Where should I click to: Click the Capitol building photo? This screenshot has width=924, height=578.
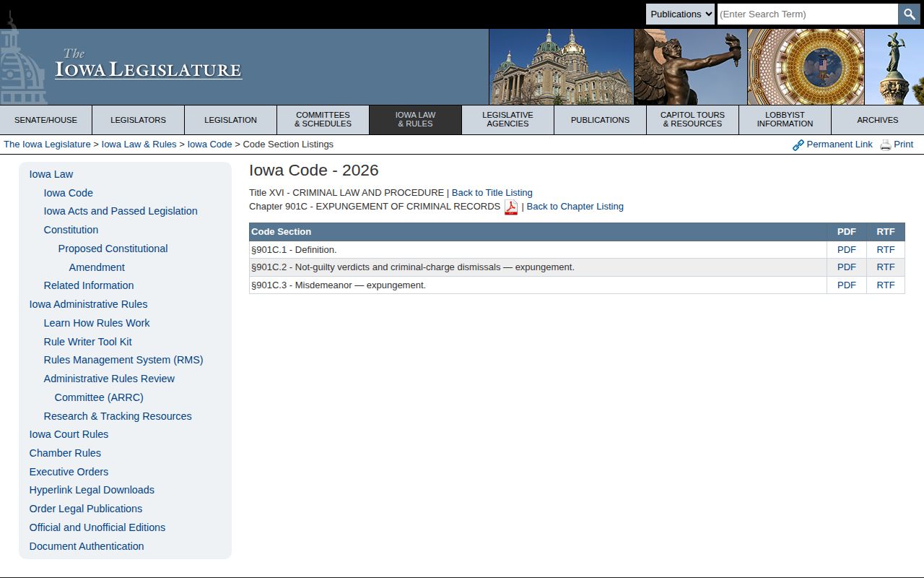pos(561,66)
